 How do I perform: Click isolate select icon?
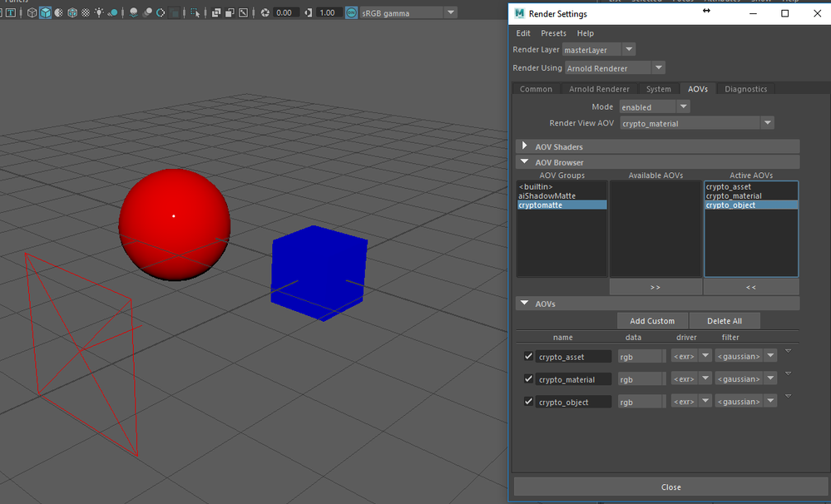pyautogui.click(x=195, y=12)
